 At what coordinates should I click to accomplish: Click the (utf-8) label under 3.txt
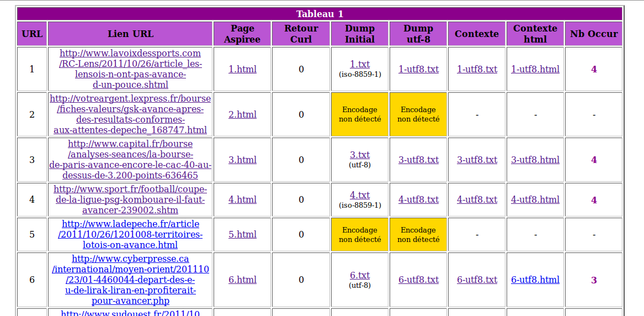(360, 165)
